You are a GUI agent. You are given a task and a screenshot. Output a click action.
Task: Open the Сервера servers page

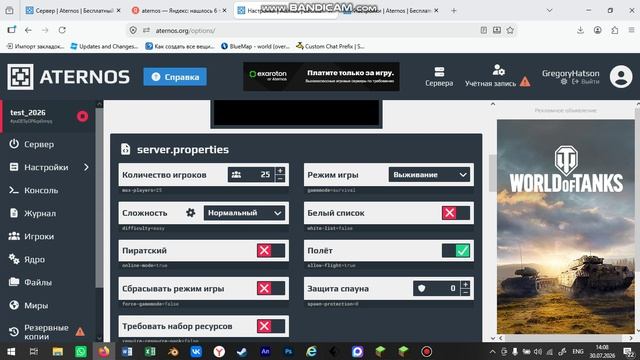[x=439, y=77]
